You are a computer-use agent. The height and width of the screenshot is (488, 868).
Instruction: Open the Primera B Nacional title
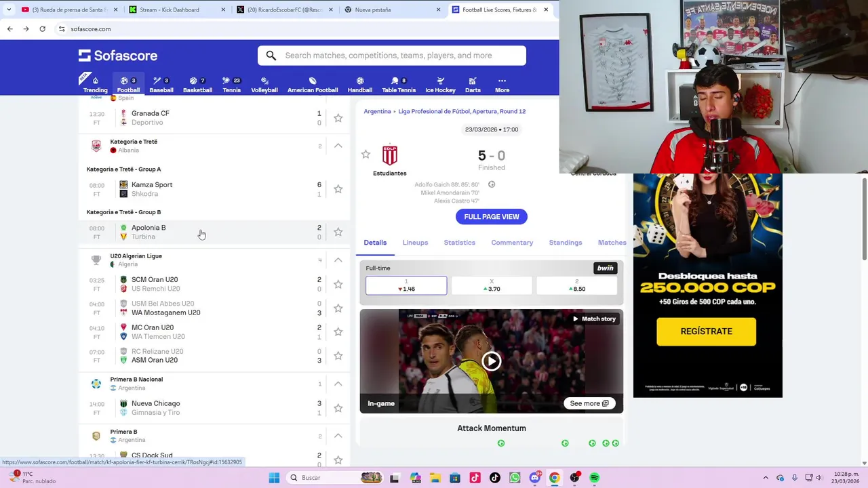(136, 380)
